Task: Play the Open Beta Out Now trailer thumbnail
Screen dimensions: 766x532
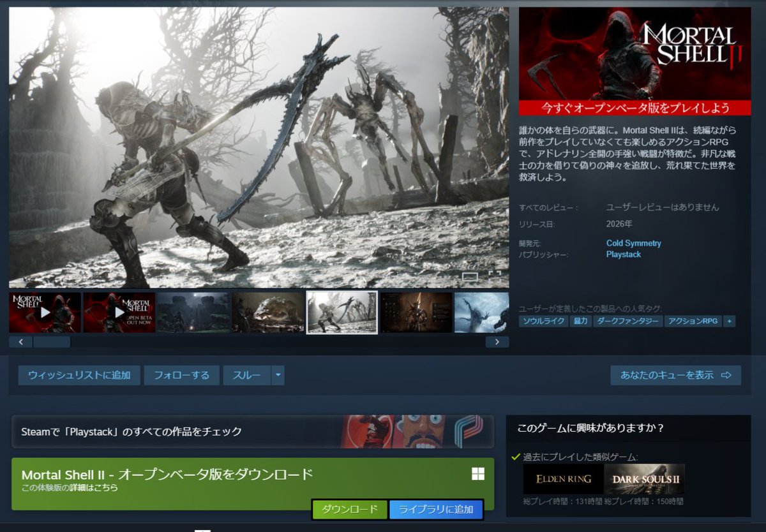Action: pos(119,313)
